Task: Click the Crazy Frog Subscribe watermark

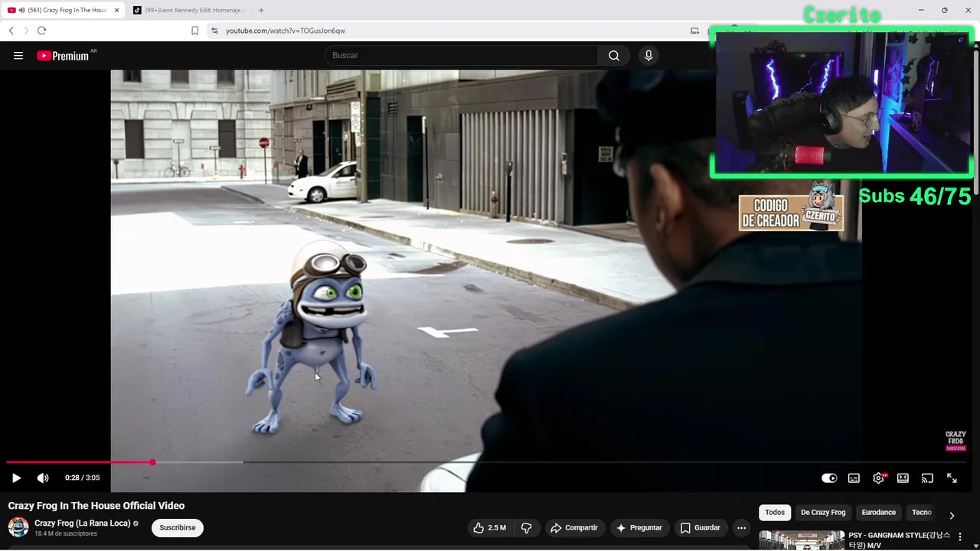Action: tap(955, 441)
